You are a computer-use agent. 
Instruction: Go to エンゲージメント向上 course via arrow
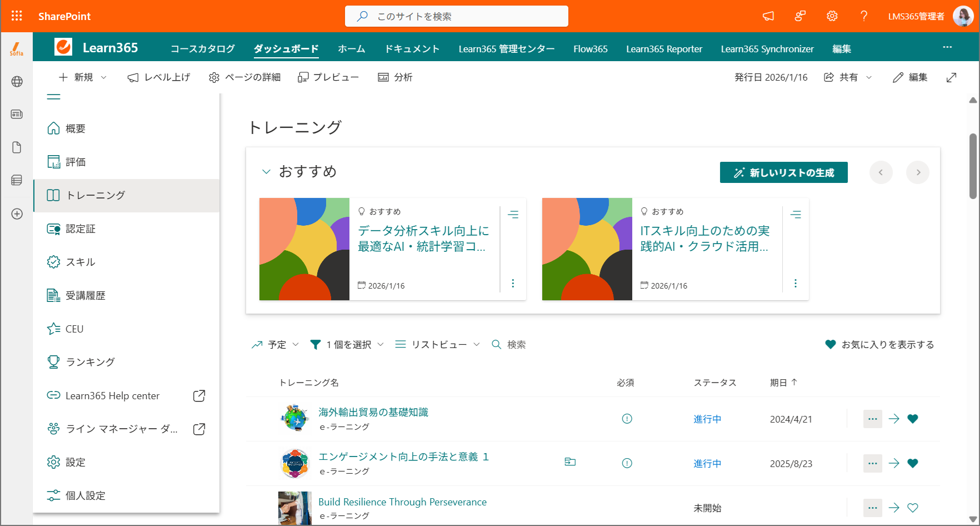894,463
